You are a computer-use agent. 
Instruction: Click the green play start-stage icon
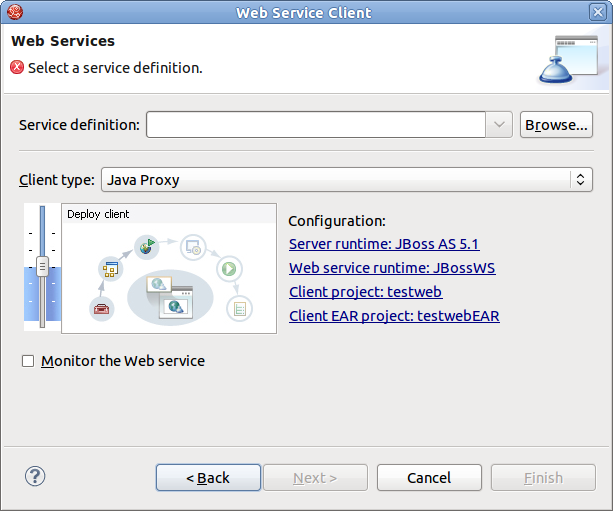point(229,268)
